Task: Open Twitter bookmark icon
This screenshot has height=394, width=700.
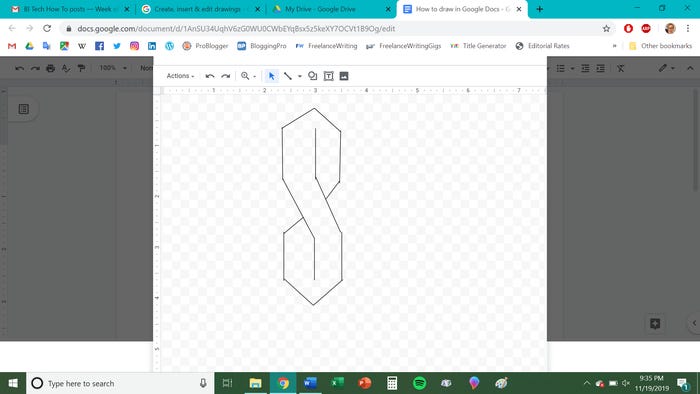Action: pos(117,46)
